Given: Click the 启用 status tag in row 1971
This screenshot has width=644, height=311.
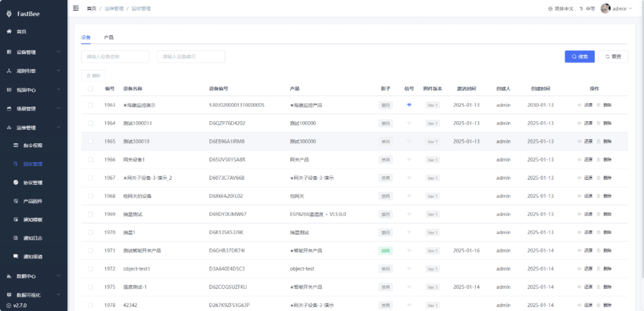Looking at the screenshot, I should click(x=385, y=251).
